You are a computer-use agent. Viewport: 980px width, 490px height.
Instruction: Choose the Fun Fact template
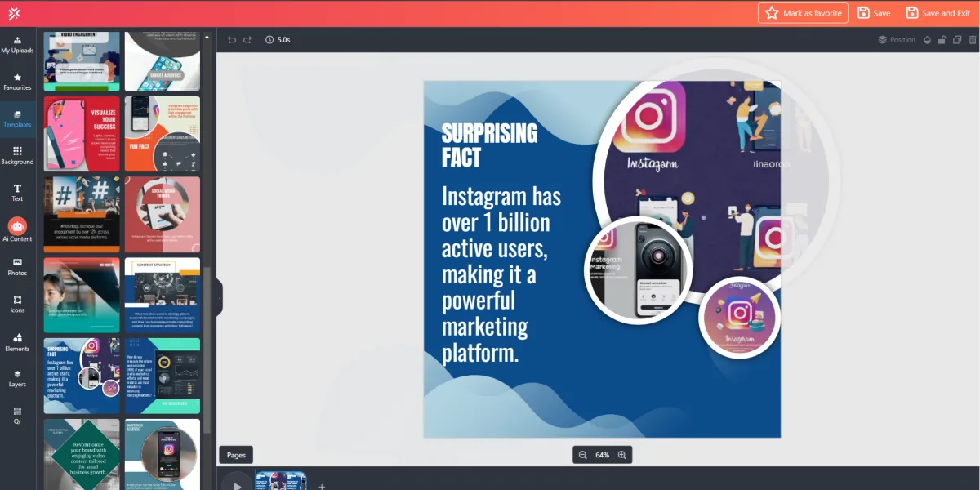(x=163, y=134)
